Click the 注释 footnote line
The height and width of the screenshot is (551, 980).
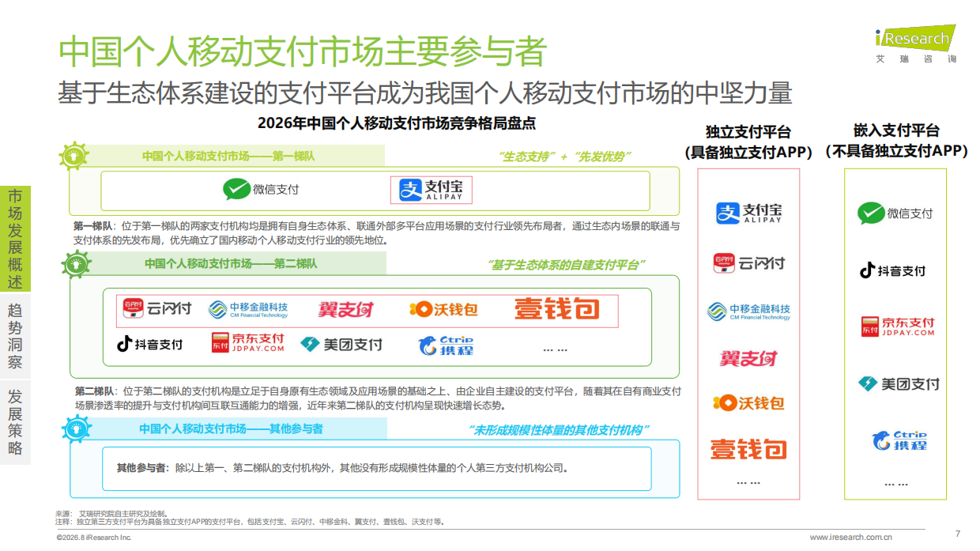[251, 522]
